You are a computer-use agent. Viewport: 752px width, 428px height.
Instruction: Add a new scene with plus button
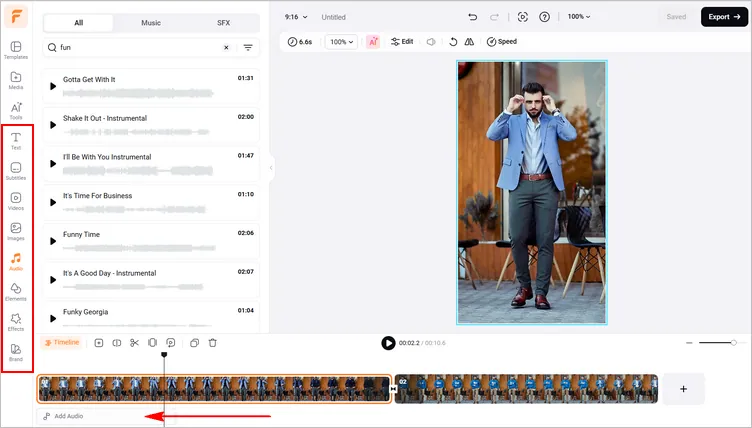click(683, 389)
